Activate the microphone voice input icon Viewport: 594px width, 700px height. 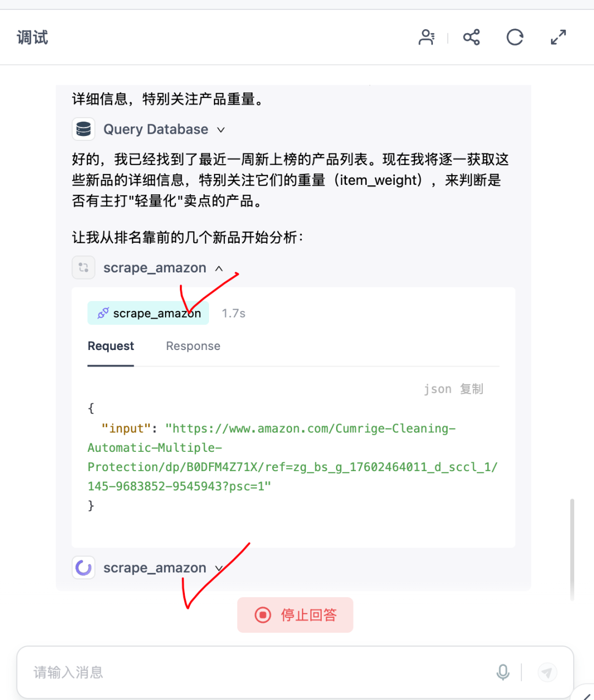click(x=503, y=672)
